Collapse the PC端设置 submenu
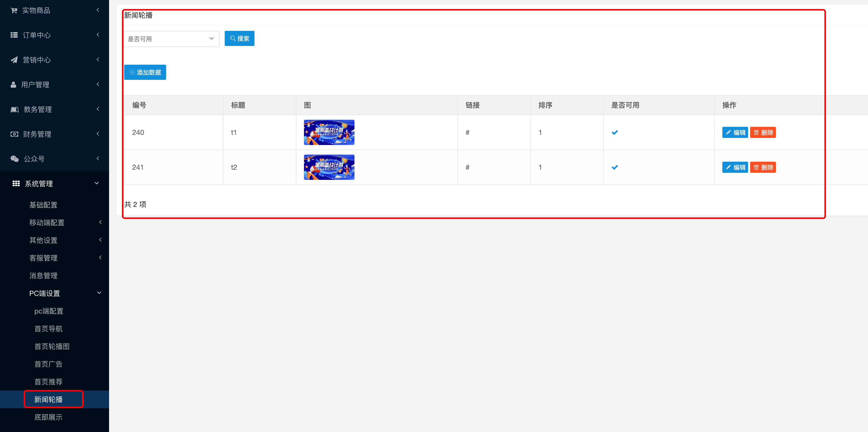The width and height of the screenshot is (868, 432). pos(99,293)
